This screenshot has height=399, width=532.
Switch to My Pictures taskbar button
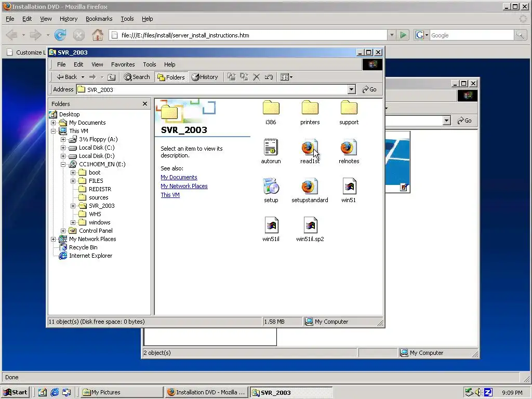(x=122, y=392)
